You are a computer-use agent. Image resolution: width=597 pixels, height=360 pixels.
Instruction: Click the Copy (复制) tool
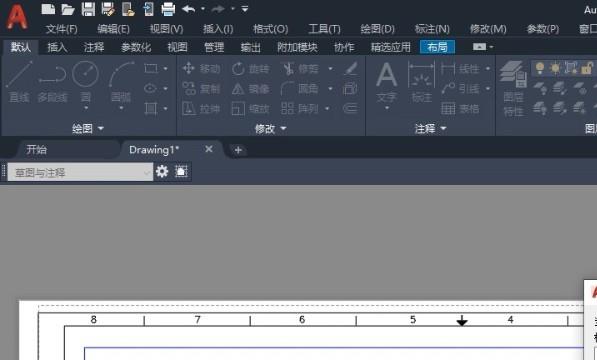[x=201, y=89]
